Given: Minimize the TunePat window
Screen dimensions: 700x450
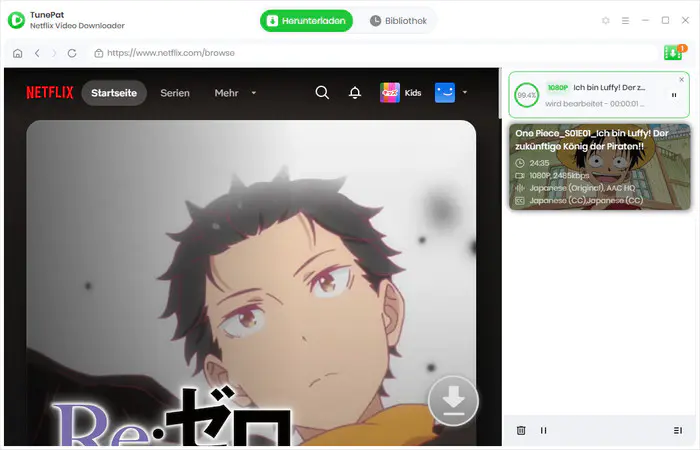Looking at the screenshot, I should coord(645,21).
